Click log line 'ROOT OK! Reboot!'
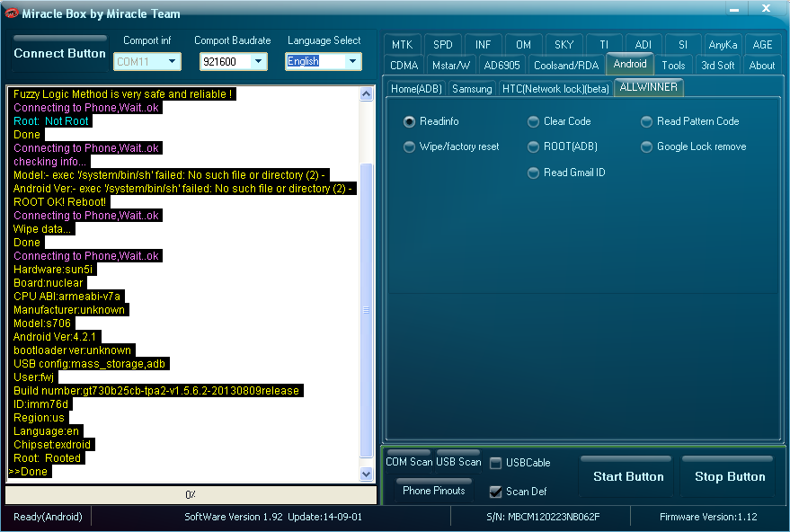790x532 pixels. pos(59,202)
